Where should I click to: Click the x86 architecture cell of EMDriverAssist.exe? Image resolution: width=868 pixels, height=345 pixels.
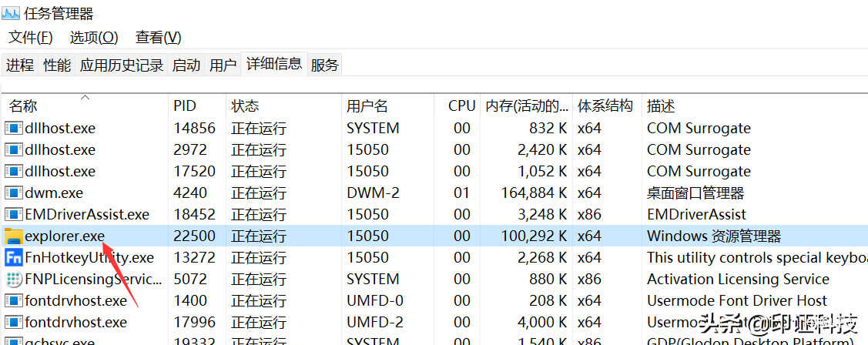click(589, 215)
